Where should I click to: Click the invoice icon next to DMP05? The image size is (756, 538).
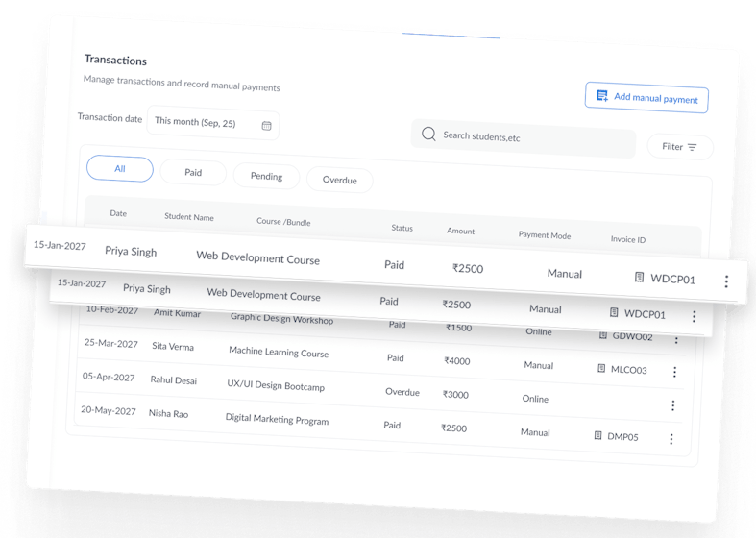pyautogui.click(x=597, y=435)
